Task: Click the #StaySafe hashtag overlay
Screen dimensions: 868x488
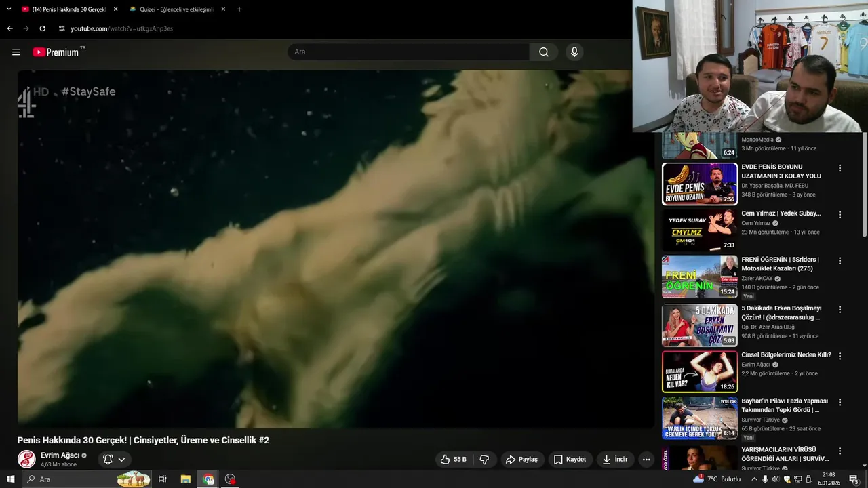Action: 89,91
